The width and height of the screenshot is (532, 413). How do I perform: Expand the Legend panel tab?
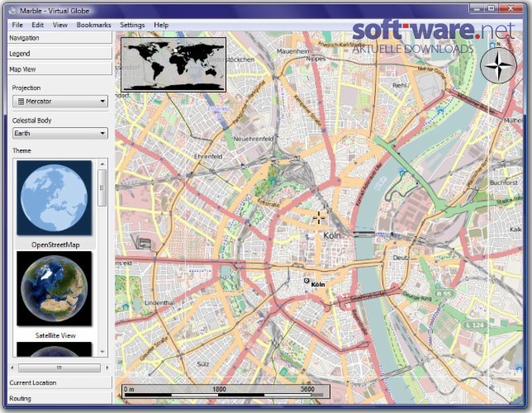(59, 54)
